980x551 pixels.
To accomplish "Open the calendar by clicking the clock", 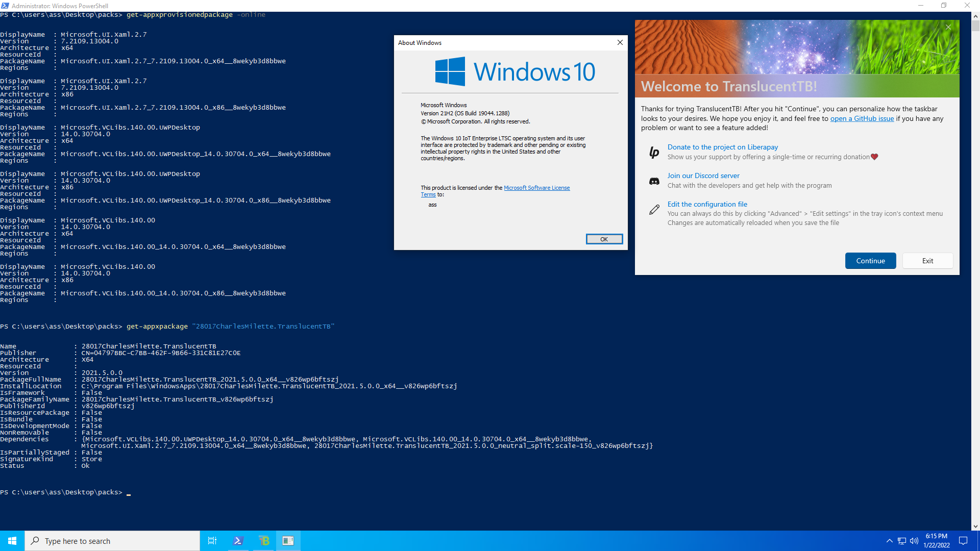I will click(937, 540).
